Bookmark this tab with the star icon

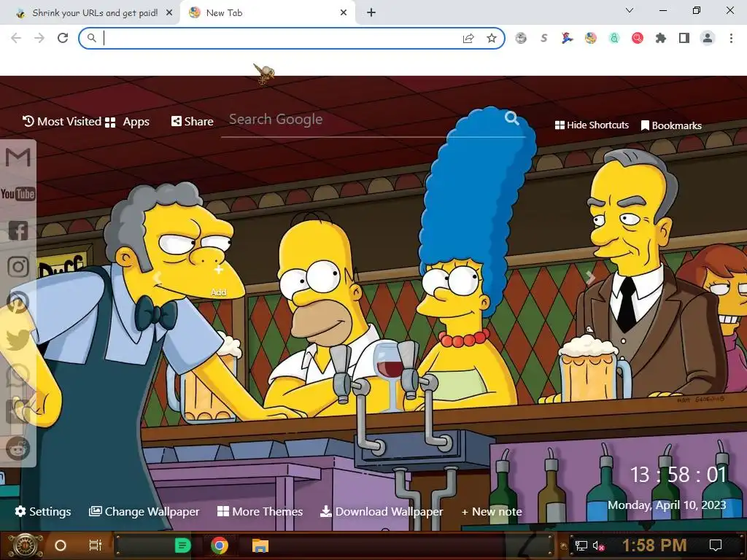(492, 38)
